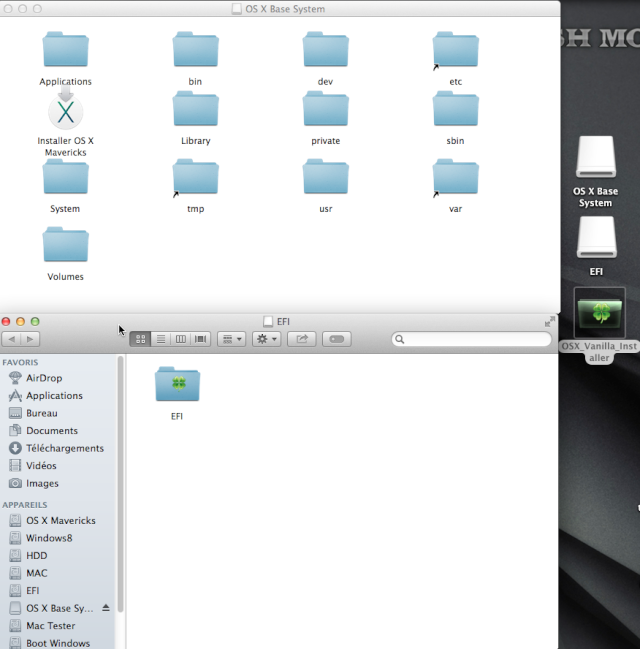Image resolution: width=640 pixels, height=649 pixels.
Task: Go back in EFI Finder window
Action: pyautogui.click(x=11, y=339)
